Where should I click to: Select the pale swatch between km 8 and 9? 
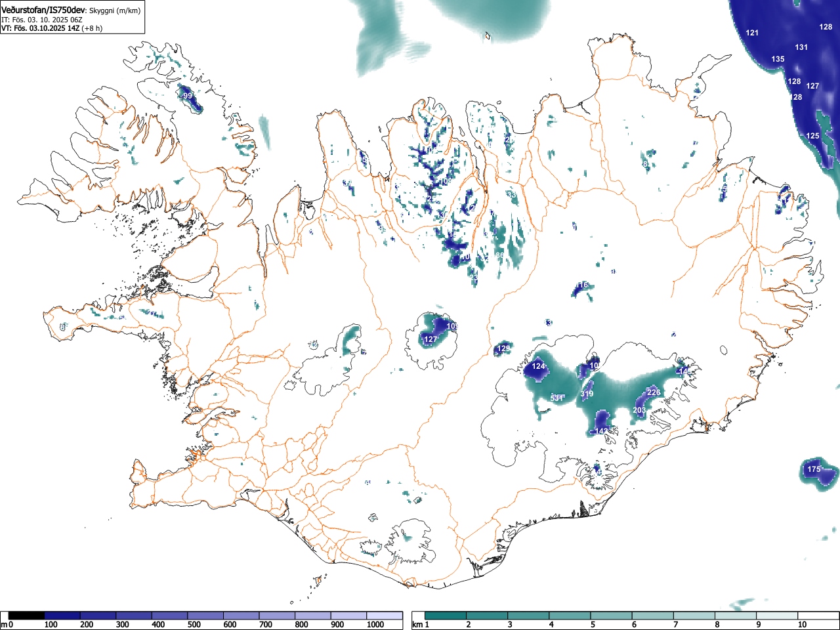[x=735, y=616]
